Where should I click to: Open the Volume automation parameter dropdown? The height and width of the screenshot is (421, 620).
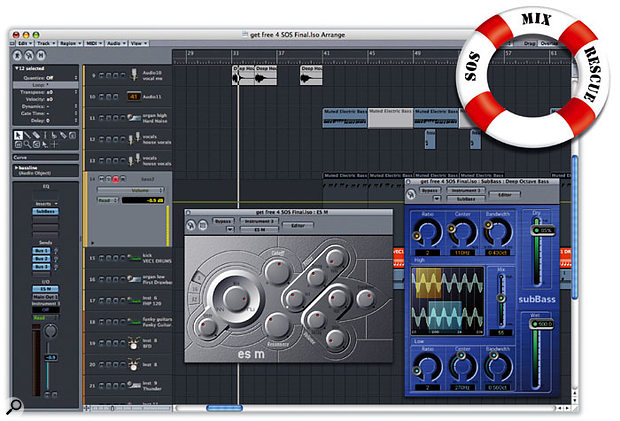pyautogui.click(x=130, y=191)
